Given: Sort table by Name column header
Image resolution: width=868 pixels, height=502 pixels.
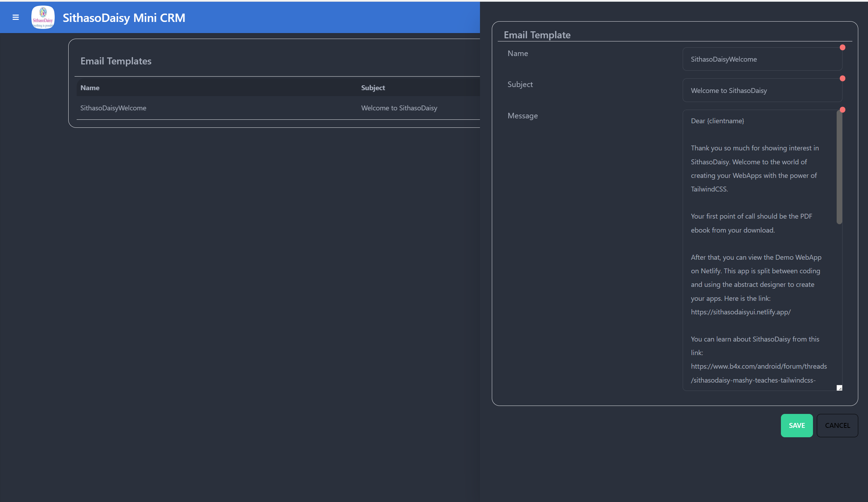Looking at the screenshot, I should tap(90, 88).
